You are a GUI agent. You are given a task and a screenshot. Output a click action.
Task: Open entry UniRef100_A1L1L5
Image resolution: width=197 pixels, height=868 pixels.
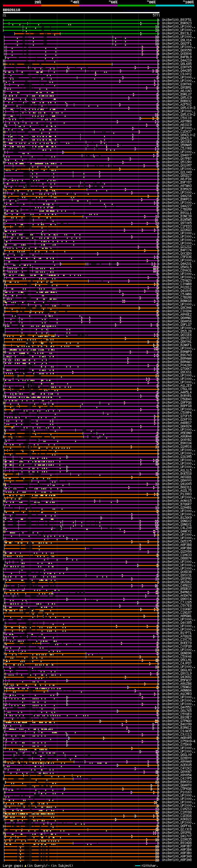click(x=176, y=470)
